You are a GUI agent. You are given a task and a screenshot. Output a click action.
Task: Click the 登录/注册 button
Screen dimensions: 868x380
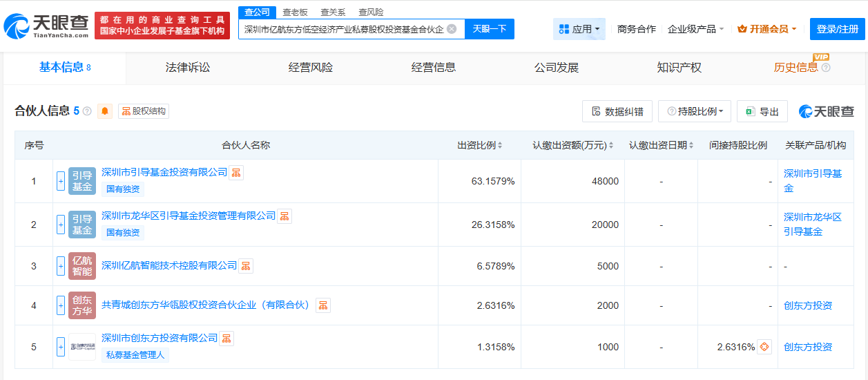pyautogui.click(x=837, y=29)
